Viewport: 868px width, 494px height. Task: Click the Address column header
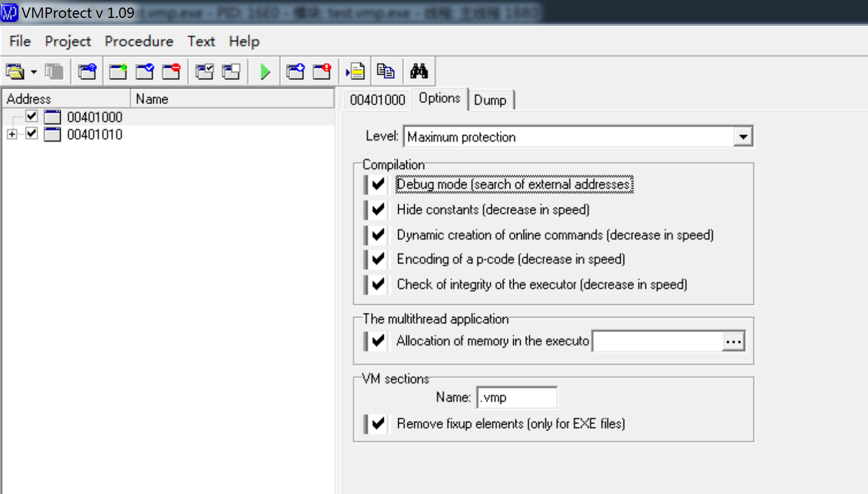pos(66,99)
